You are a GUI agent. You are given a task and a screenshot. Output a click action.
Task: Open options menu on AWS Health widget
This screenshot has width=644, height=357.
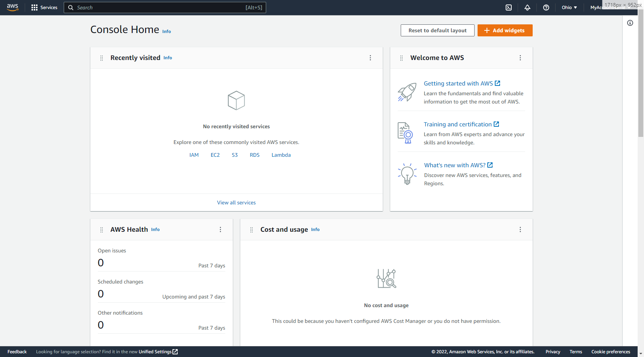click(220, 229)
